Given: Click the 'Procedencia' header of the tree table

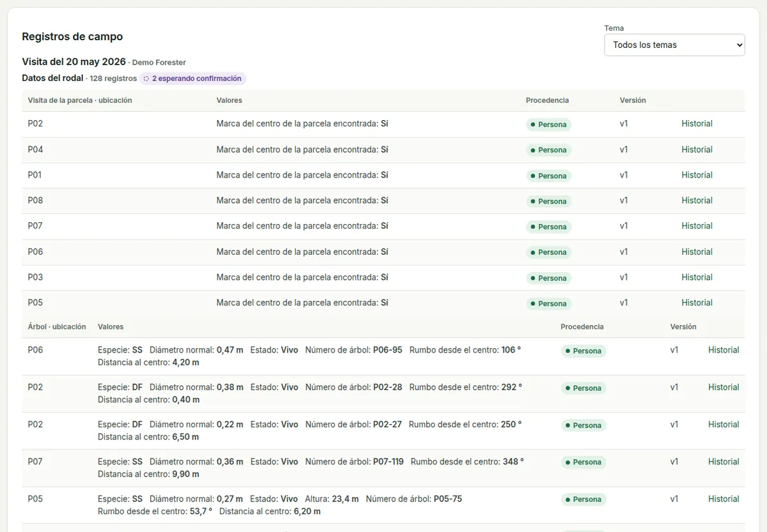Looking at the screenshot, I should pyautogui.click(x=582, y=326).
